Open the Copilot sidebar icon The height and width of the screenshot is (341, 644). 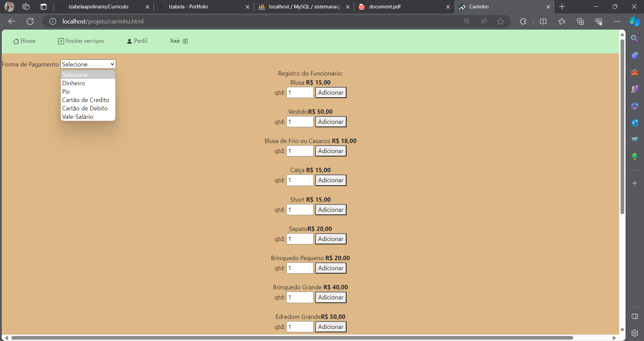pos(634,21)
